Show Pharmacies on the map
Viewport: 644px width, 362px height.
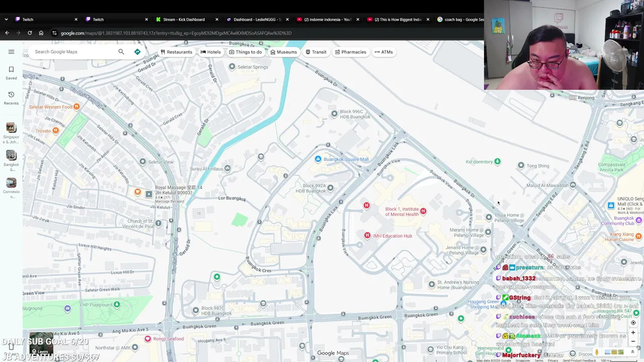(x=350, y=52)
